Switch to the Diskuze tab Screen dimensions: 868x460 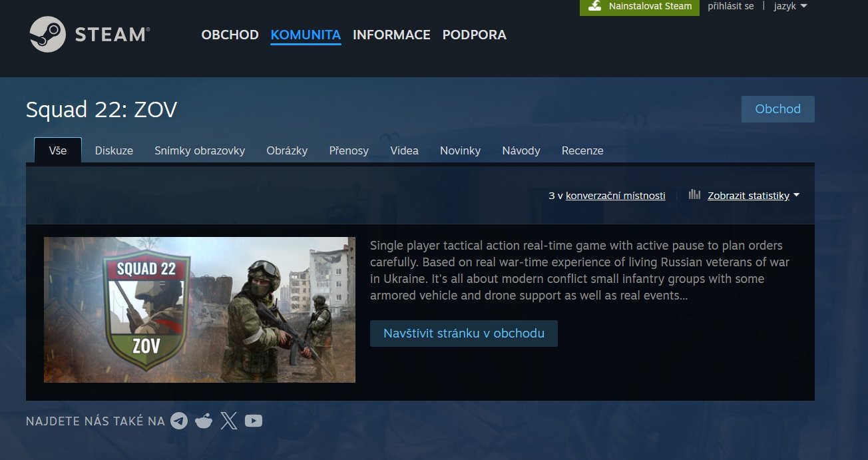[x=114, y=150]
